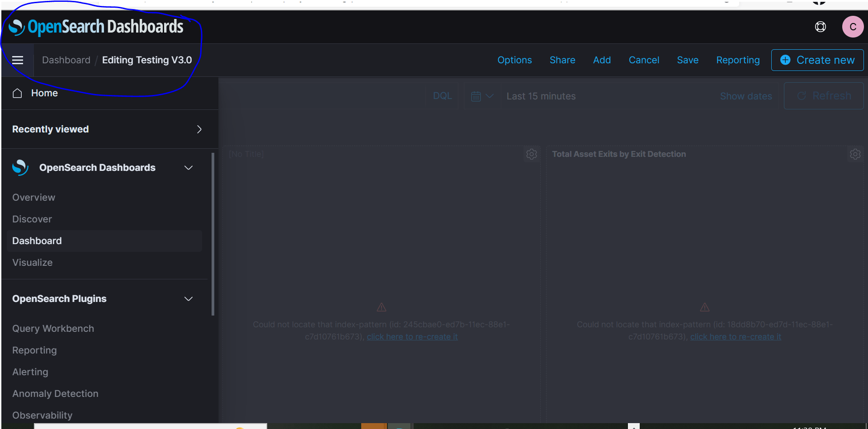Viewport: 868px width, 429px height.
Task: Save the Editing Testing V3.0 dashboard
Action: (x=688, y=60)
